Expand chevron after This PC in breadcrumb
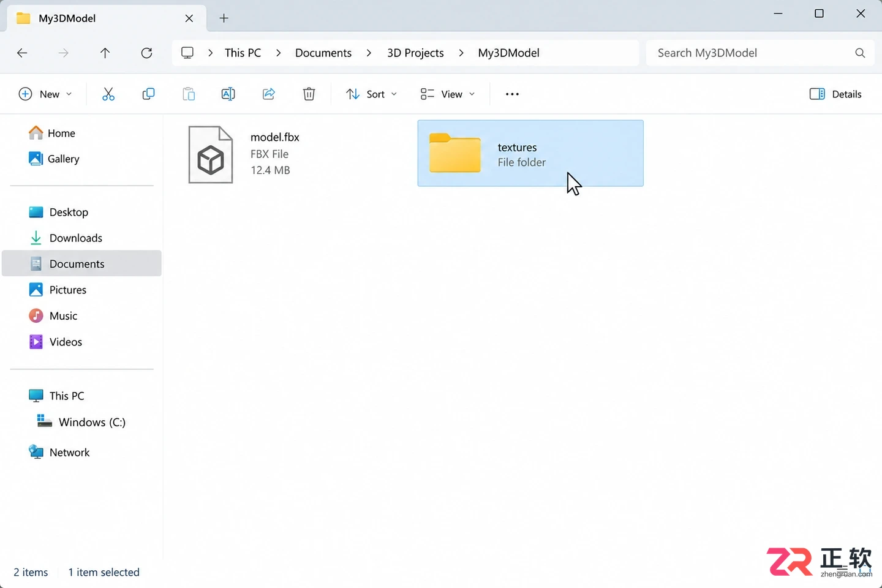Image resolution: width=882 pixels, height=588 pixels. coord(278,53)
